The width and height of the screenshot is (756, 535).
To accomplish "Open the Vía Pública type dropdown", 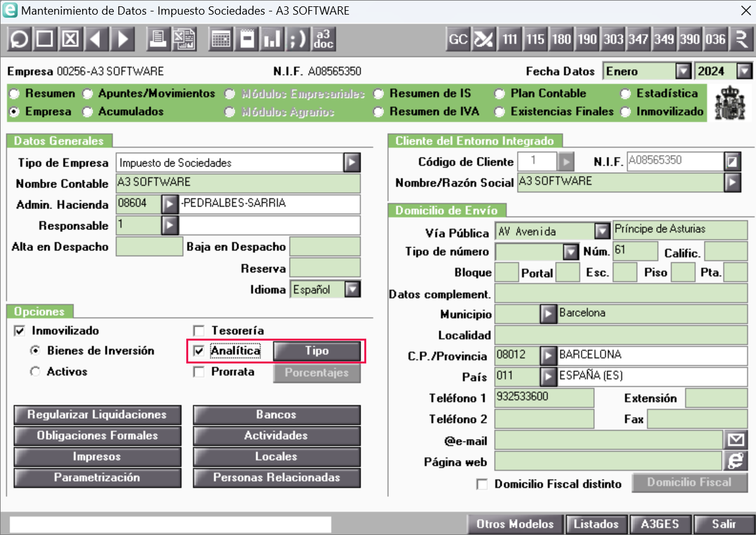I will tap(601, 231).
